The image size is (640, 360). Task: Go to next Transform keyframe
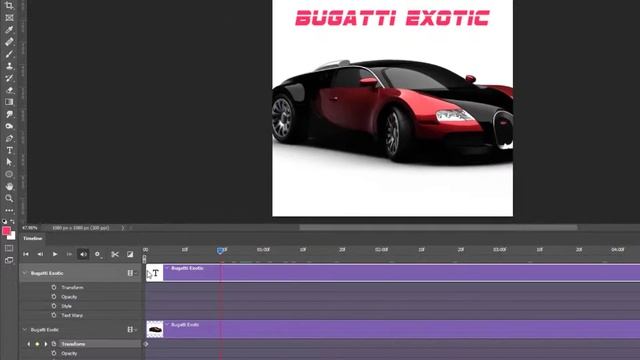tap(46, 344)
